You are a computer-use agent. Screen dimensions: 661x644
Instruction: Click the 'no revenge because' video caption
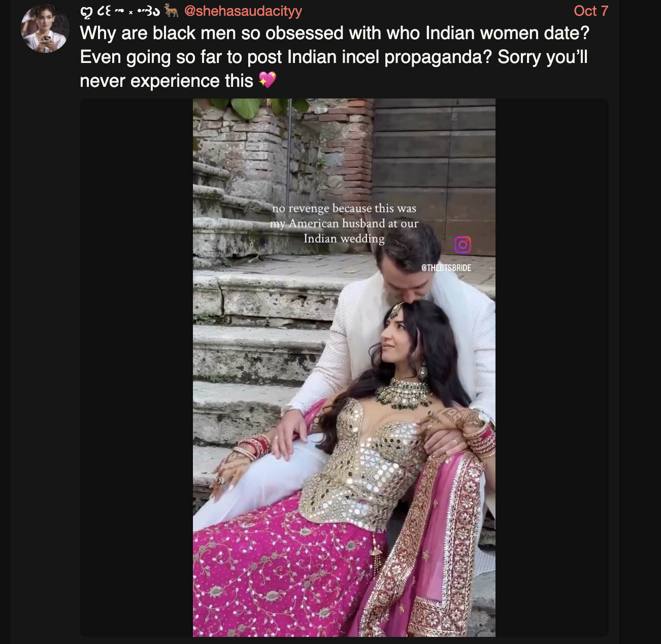pyautogui.click(x=344, y=223)
